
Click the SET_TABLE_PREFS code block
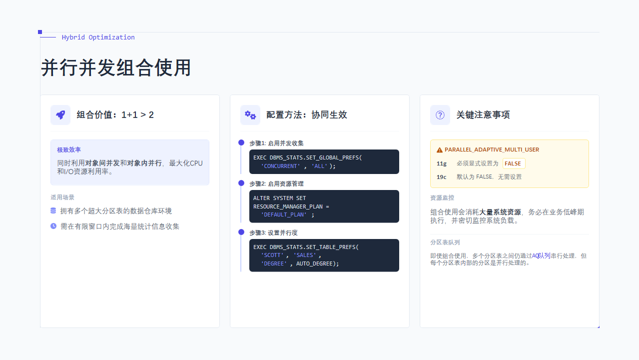click(324, 255)
